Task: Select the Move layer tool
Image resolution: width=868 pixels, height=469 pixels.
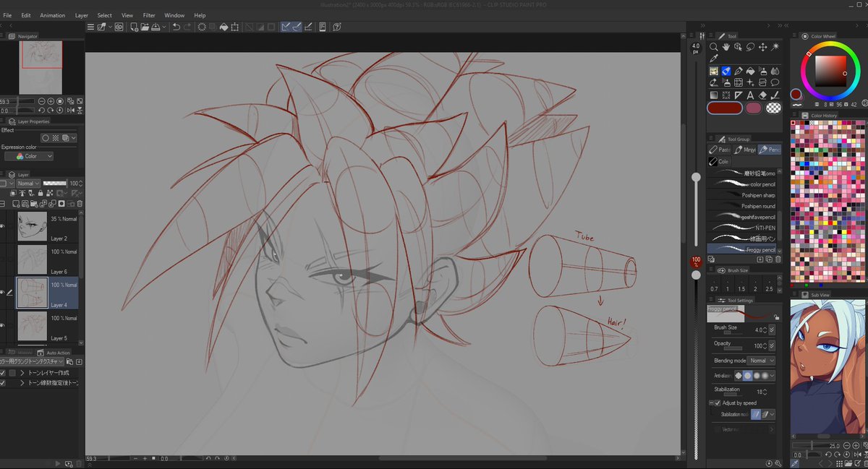Action: pyautogui.click(x=762, y=46)
